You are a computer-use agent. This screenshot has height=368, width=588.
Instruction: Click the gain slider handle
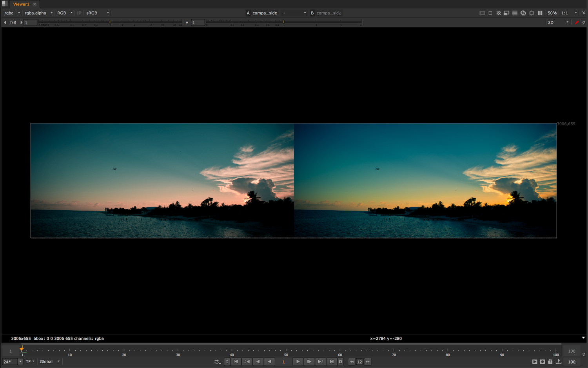tap(110, 22)
